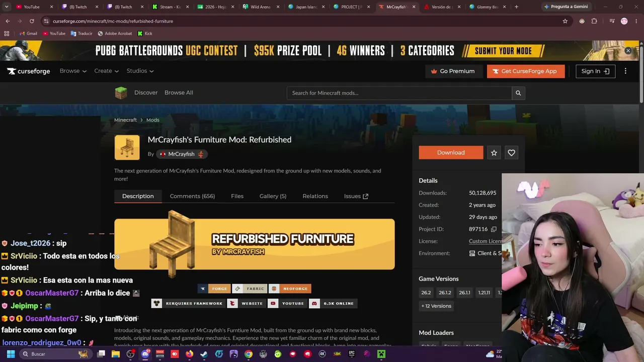Toggle the heart favorite button
The width and height of the screenshot is (644, 362).
tap(511, 153)
